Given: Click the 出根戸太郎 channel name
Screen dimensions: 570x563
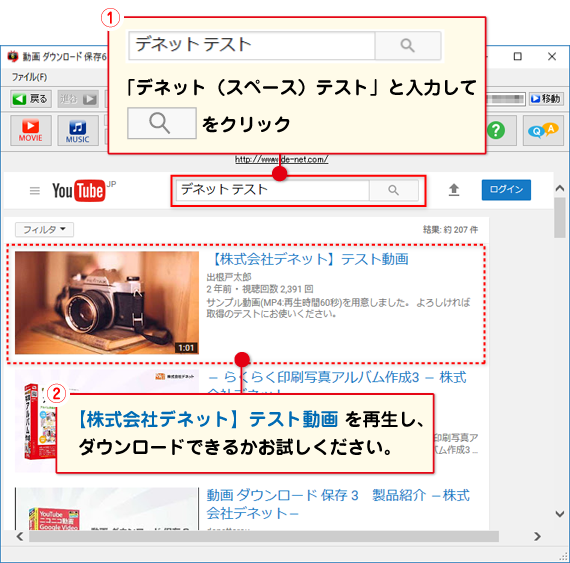Looking at the screenshot, I should click(229, 277).
